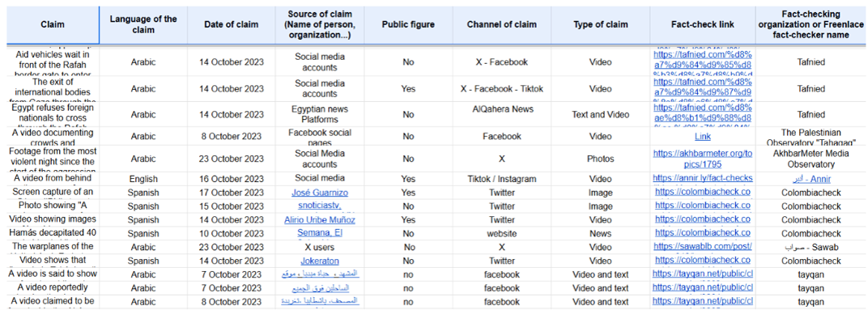Screen dimensions: 868x310
Task: Select the "Claim" column header
Action: [x=53, y=25]
